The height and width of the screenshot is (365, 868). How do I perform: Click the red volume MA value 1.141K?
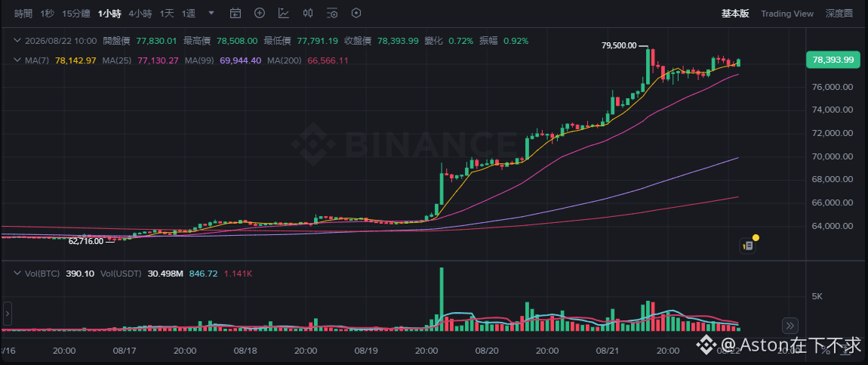pos(238,273)
